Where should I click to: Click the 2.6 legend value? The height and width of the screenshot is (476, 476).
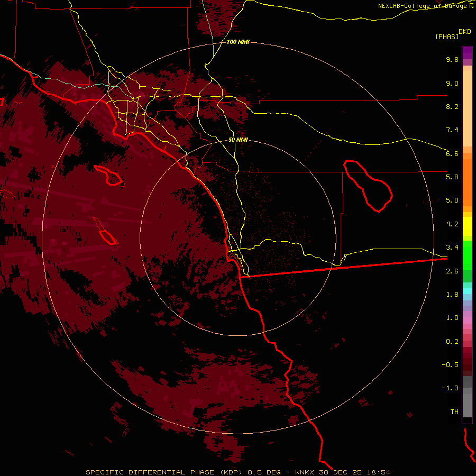pos(452,271)
